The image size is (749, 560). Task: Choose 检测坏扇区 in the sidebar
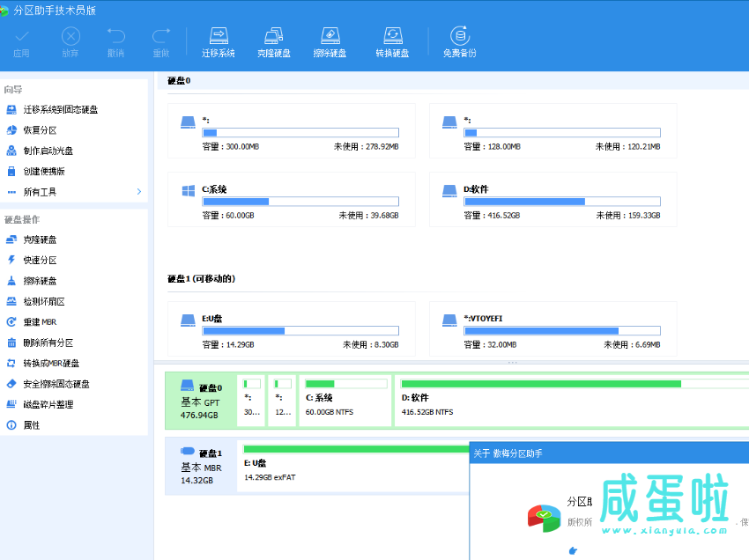click(x=44, y=302)
